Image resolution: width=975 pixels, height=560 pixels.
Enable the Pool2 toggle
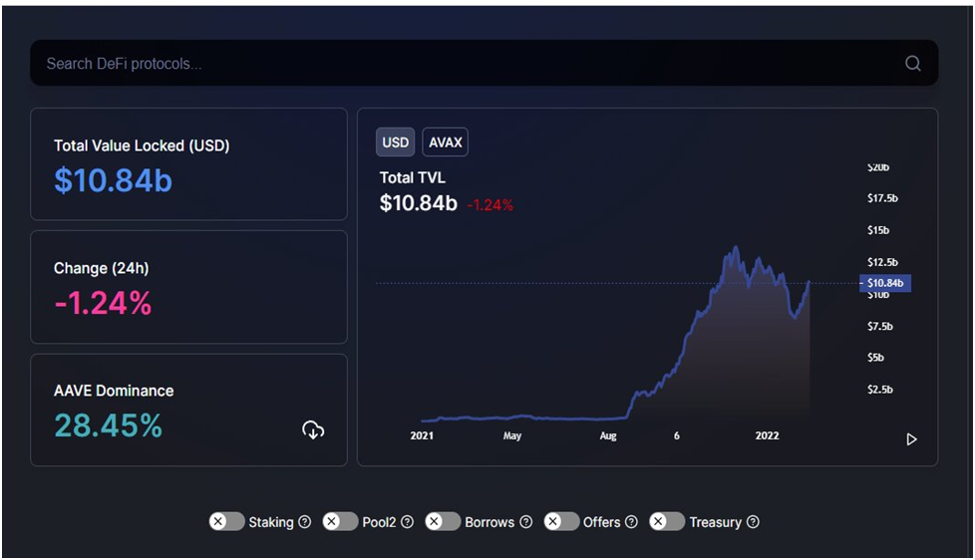340,521
